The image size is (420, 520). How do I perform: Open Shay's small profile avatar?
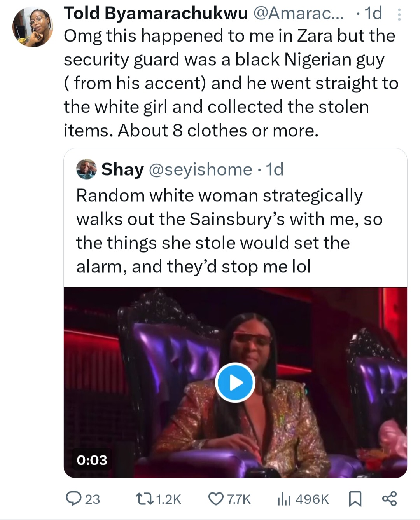pyautogui.click(x=86, y=169)
